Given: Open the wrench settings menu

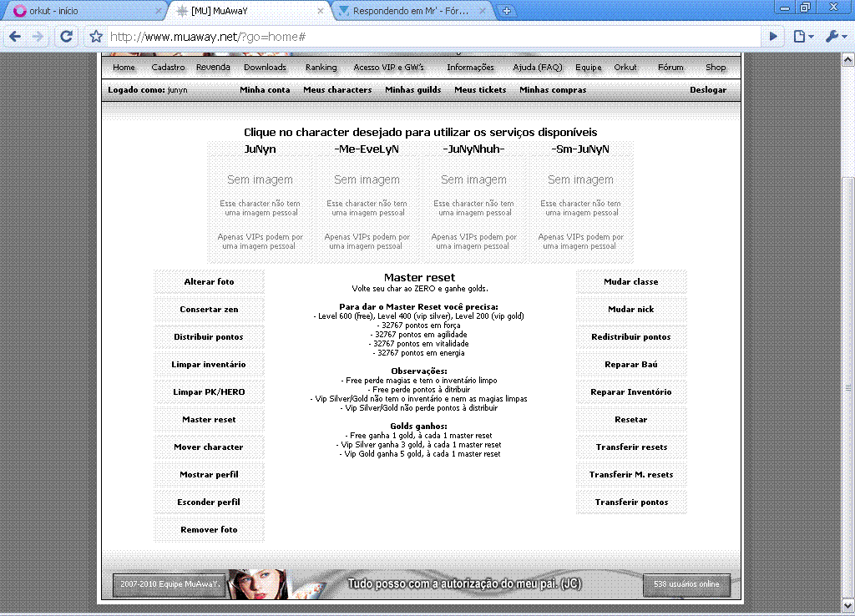Looking at the screenshot, I should (835, 37).
